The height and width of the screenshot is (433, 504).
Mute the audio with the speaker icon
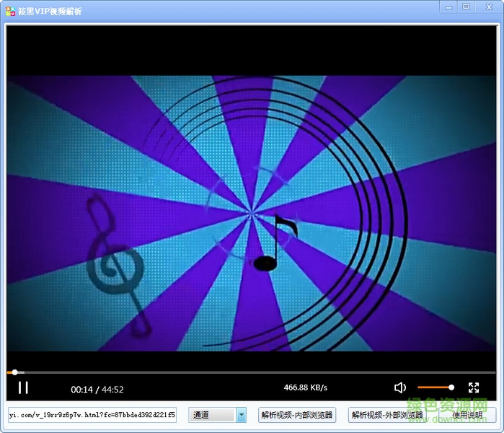point(400,388)
